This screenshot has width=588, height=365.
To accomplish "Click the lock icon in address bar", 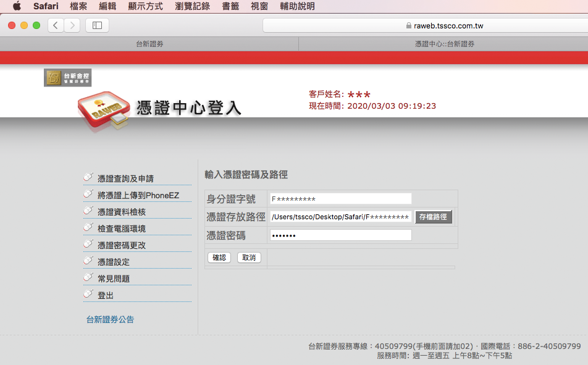I will [x=409, y=25].
